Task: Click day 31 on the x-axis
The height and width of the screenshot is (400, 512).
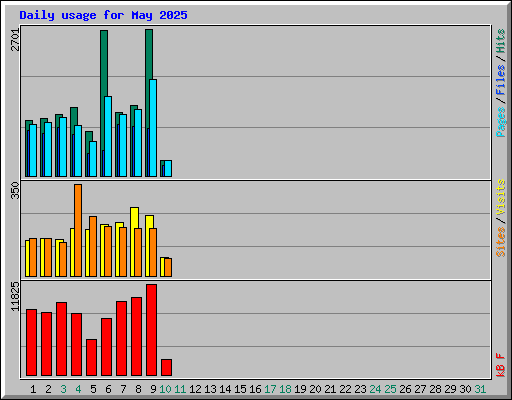Action: point(480,389)
